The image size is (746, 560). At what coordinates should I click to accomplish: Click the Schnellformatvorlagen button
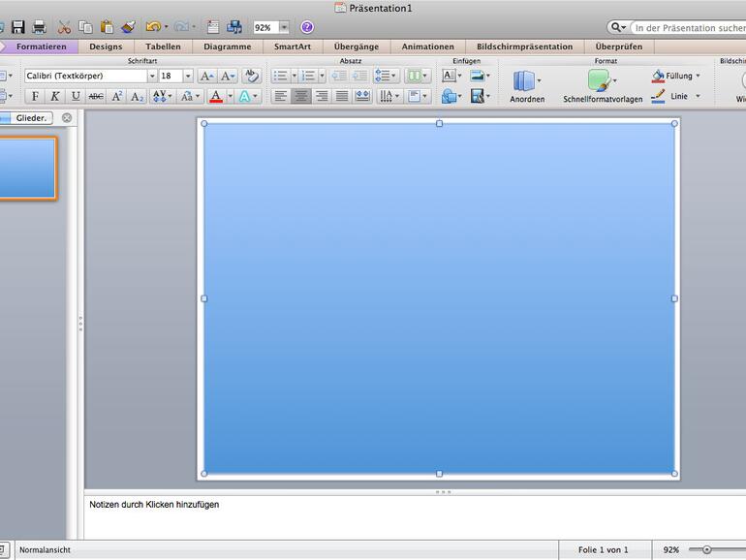tap(602, 85)
